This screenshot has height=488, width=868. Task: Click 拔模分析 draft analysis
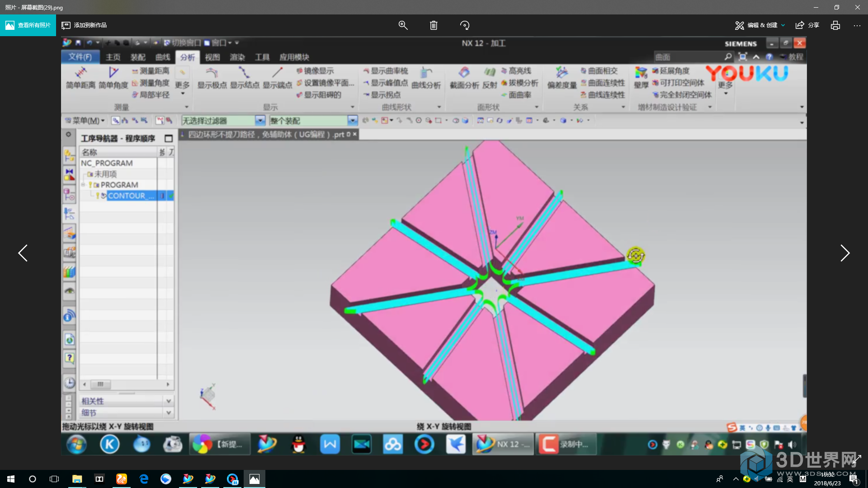(520, 83)
